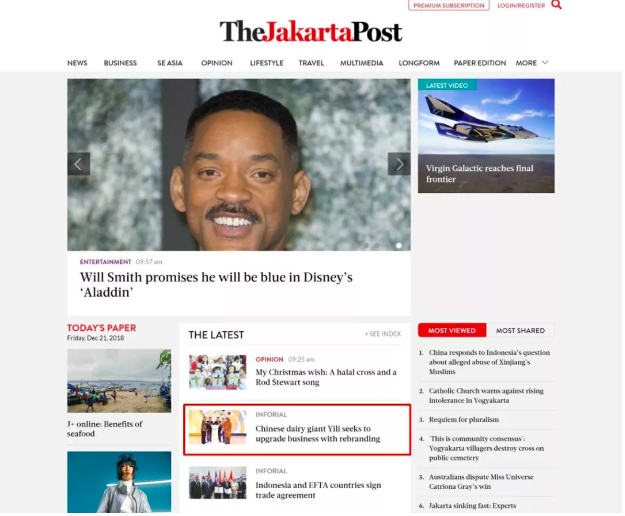Screen dimensions: 625x516
Task: Read the Christmas wish opinion article
Action: (326, 377)
